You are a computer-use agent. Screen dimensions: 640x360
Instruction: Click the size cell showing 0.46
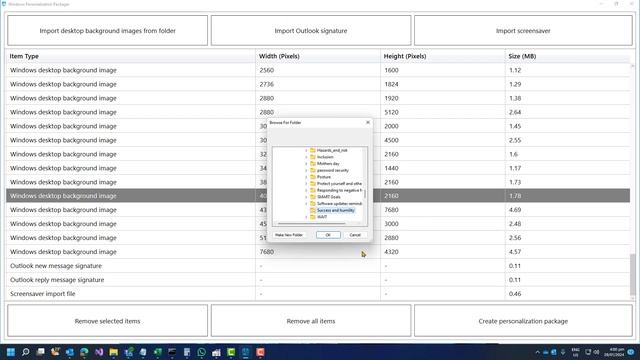[567, 293]
